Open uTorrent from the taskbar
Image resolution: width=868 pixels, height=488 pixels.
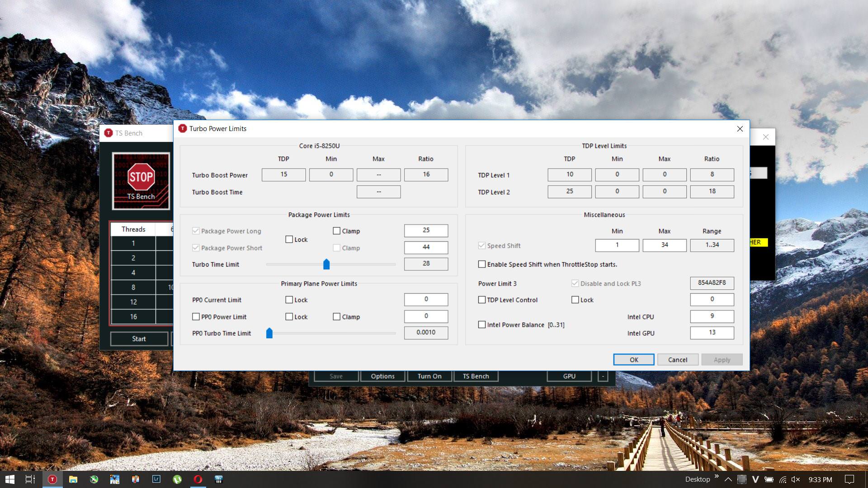[x=177, y=479]
